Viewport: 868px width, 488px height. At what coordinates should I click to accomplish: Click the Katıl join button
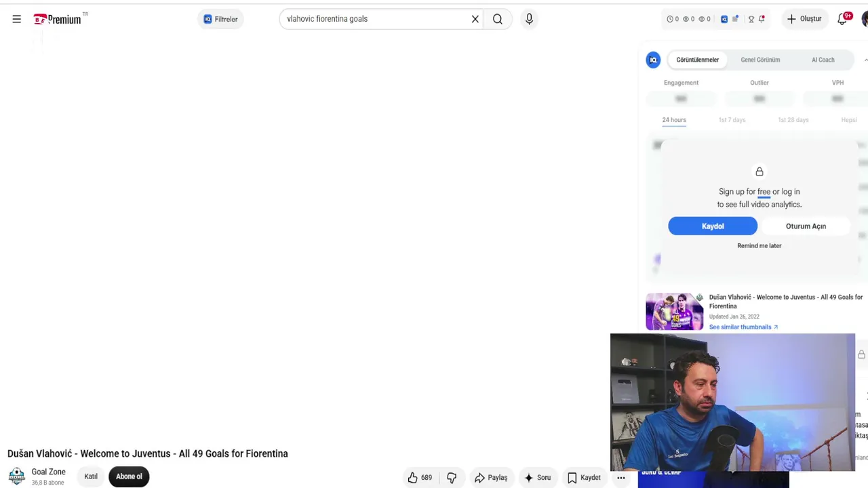[91, 476]
